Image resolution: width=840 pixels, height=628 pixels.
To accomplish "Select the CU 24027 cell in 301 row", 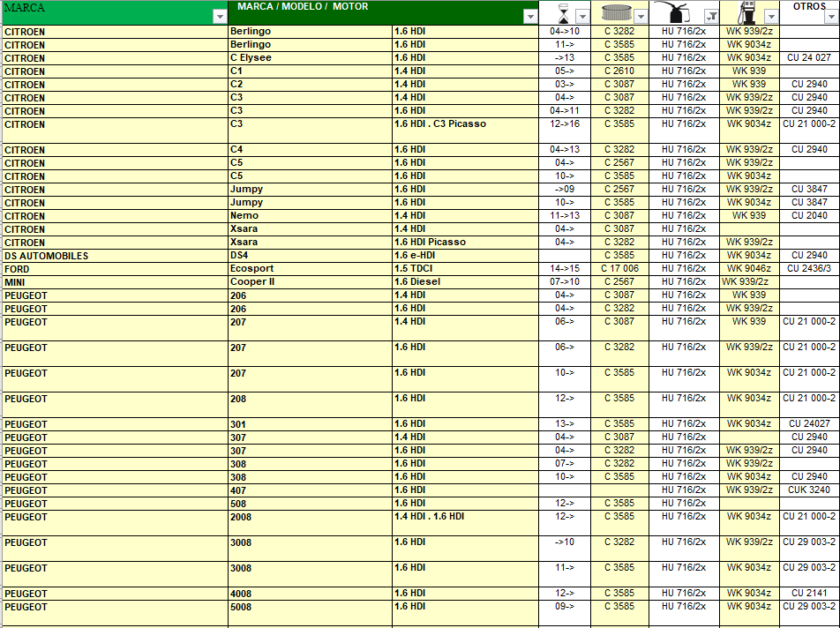I will [x=809, y=424].
